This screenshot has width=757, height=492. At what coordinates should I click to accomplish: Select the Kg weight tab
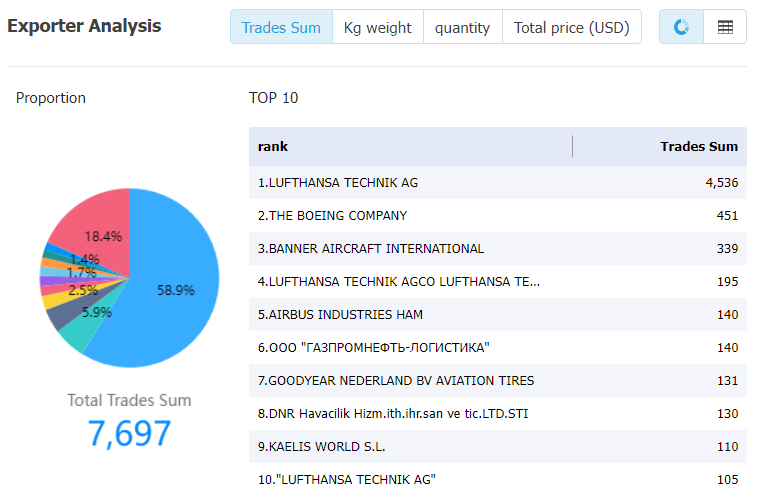coord(378,27)
